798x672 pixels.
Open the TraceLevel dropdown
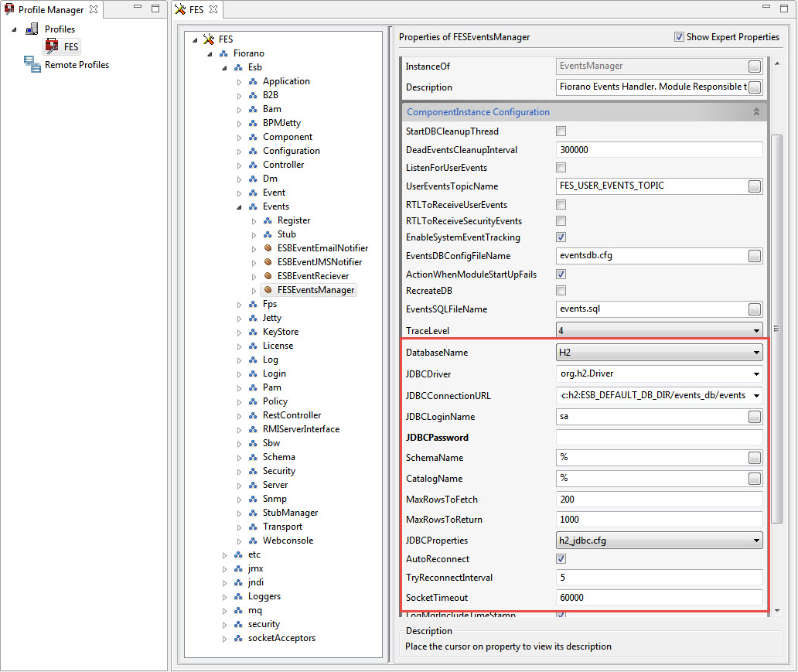pyautogui.click(x=756, y=331)
